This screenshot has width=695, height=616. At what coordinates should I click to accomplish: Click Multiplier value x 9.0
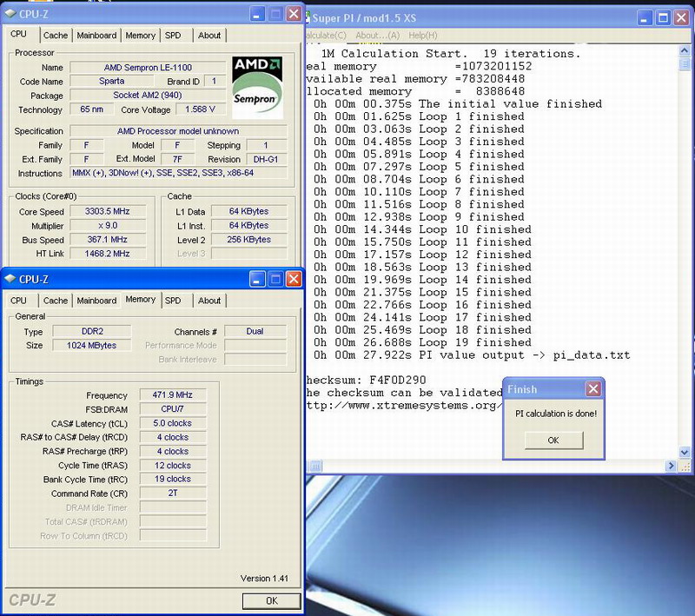point(108,226)
